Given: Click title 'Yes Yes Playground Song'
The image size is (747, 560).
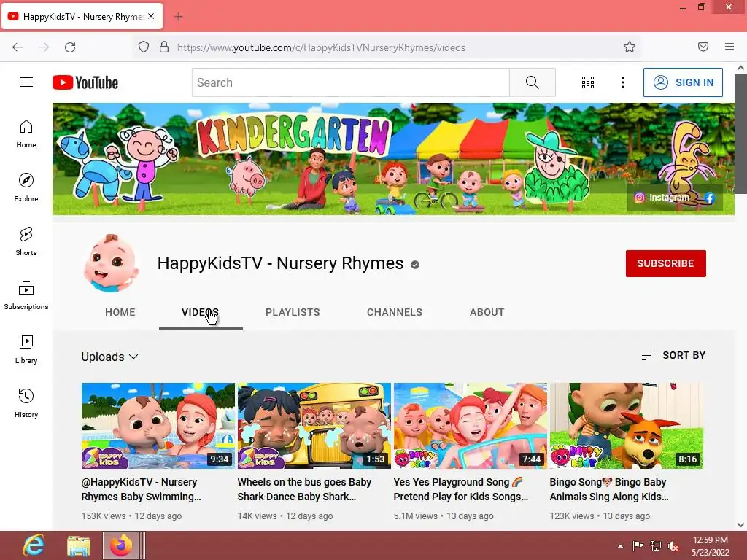Looking at the screenshot, I should click(x=461, y=489).
